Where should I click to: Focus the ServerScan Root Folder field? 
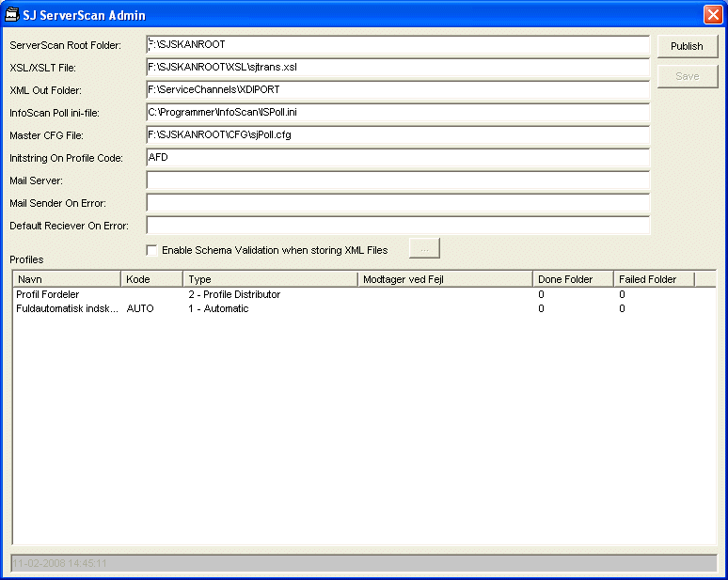click(398, 45)
